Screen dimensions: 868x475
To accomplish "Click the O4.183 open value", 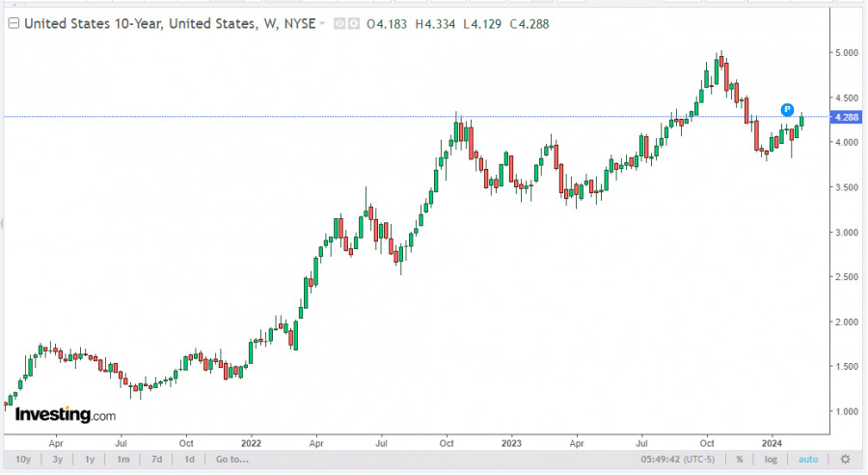I will [x=387, y=24].
